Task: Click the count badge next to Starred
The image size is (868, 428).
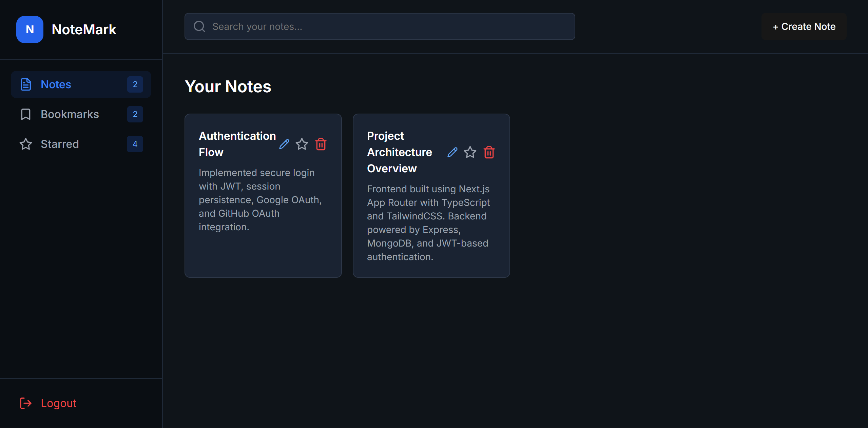Action: click(x=135, y=144)
